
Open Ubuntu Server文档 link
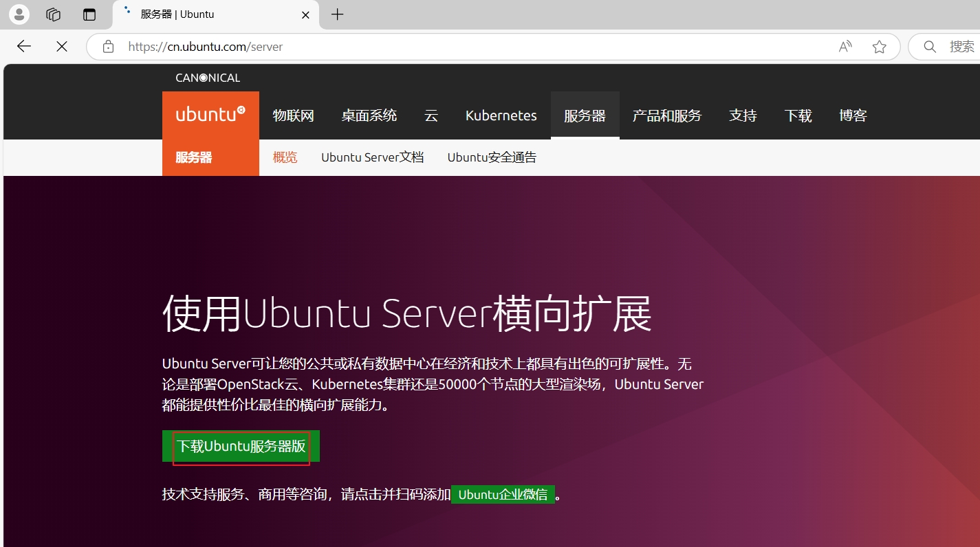point(373,157)
